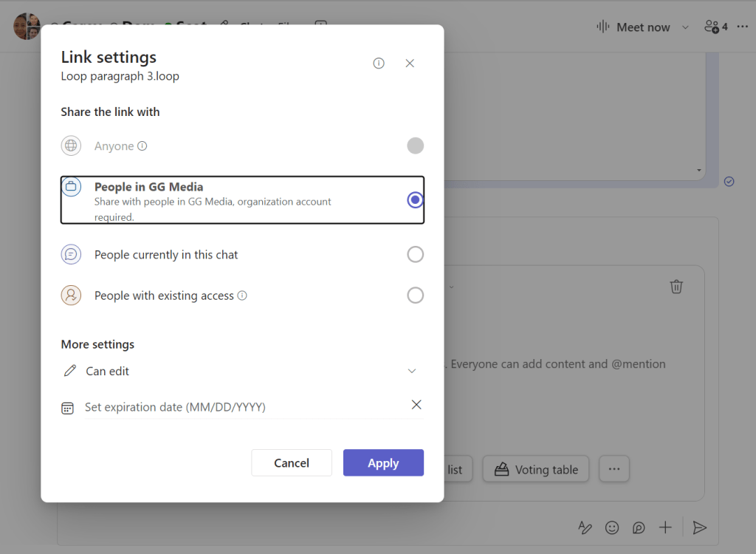Send the message with arrow icon

tap(700, 527)
